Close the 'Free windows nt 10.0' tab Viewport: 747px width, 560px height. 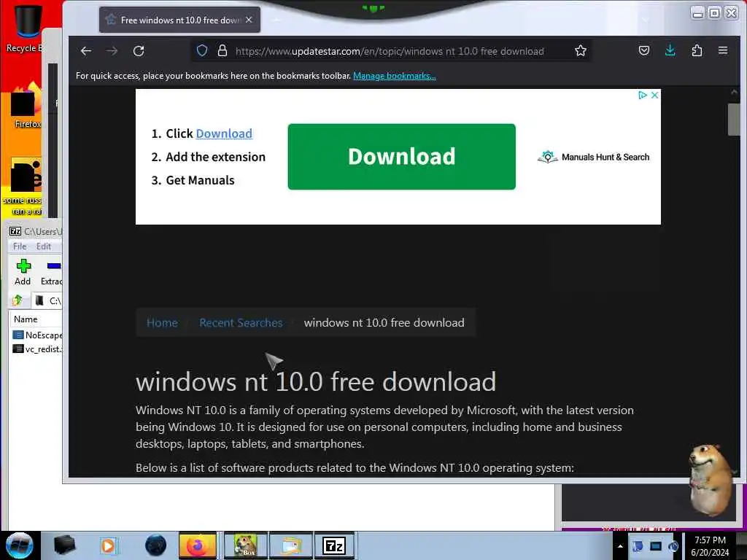point(249,20)
